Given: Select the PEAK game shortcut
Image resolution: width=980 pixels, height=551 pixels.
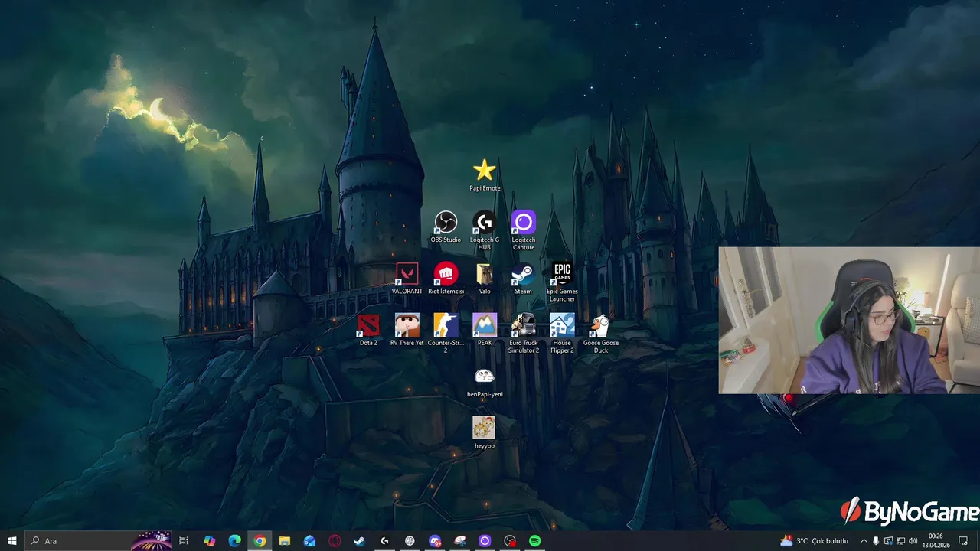Looking at the screenshot, I should coord(485,330).
